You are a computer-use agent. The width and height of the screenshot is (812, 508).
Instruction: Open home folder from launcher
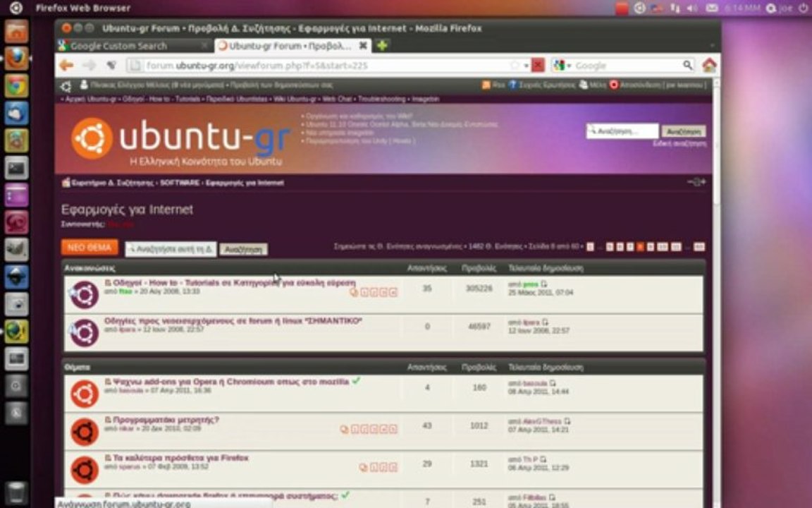click(x=16, y=32)
